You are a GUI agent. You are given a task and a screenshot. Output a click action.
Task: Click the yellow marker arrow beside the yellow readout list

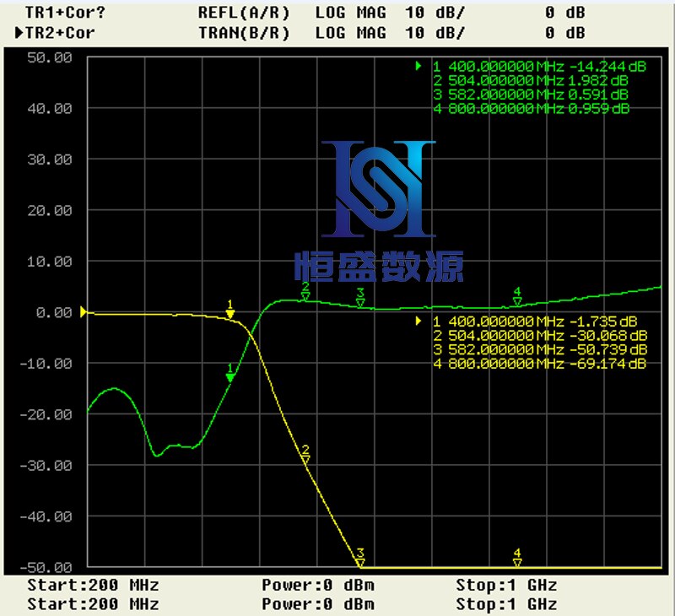point(419,321)
